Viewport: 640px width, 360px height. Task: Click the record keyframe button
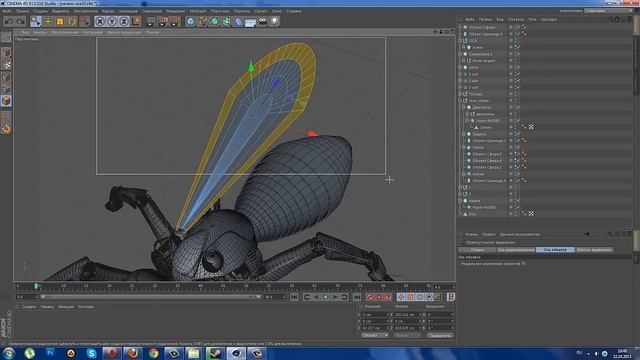(x=370, y=297)
